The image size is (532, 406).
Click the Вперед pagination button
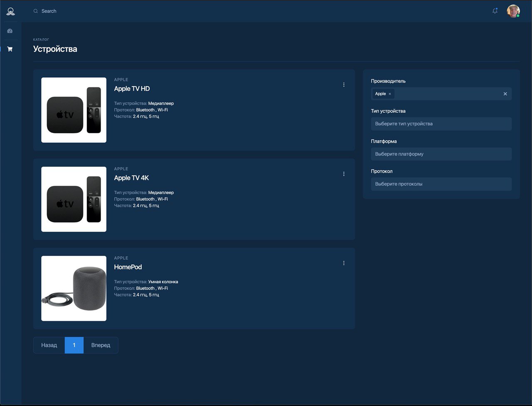point(101,345)
